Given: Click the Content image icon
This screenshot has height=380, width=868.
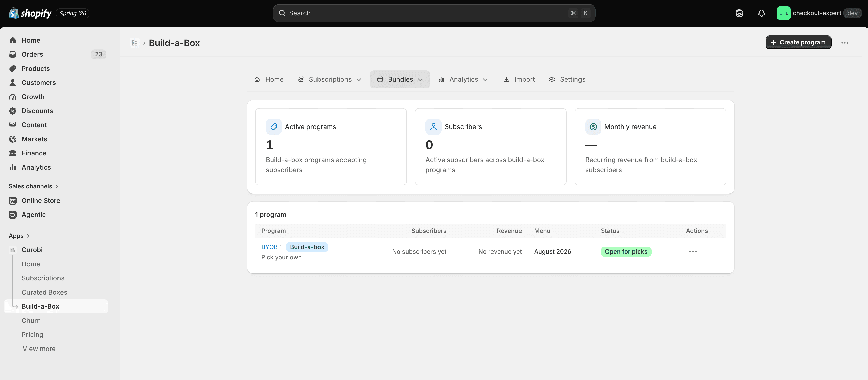Looking at the screenshot, I should [x=13, y=125].
